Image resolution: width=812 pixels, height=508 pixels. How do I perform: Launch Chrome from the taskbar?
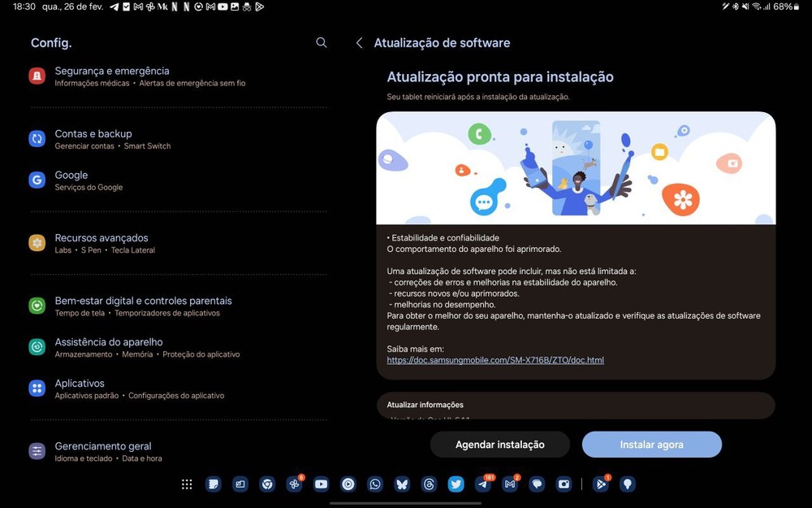point(267,484)
